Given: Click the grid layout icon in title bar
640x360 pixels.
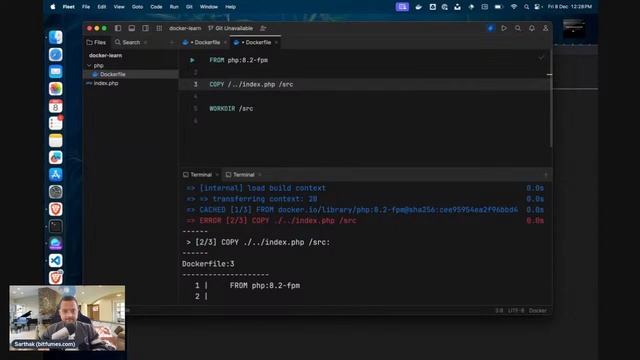Looking at the screenshot, I should [159, 28].
